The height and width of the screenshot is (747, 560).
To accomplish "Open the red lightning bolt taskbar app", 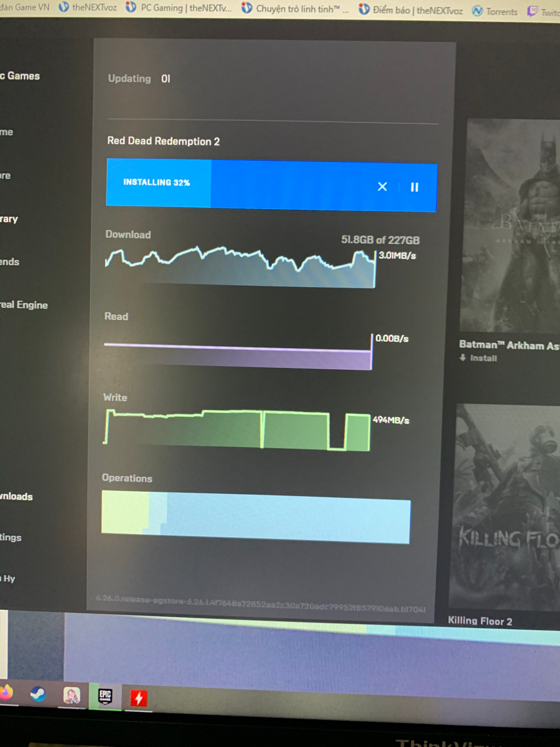I will coord(138,698).
